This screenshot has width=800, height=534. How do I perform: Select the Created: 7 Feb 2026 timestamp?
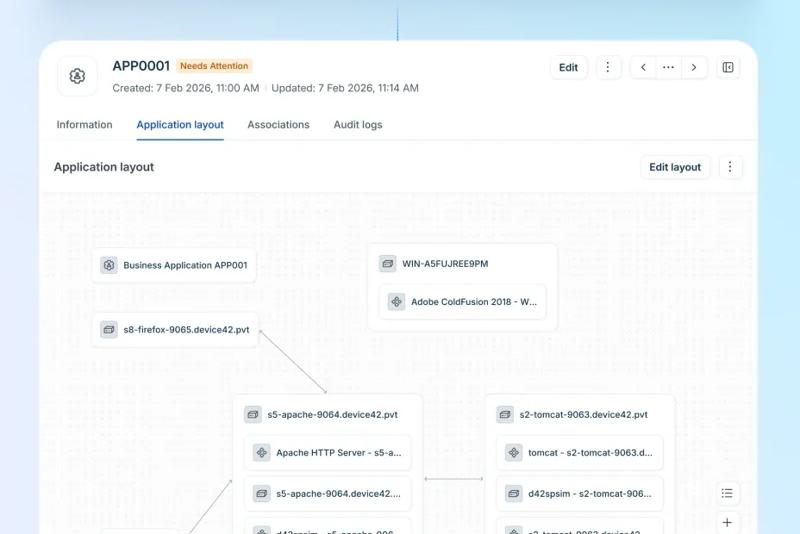click(186, 88)
